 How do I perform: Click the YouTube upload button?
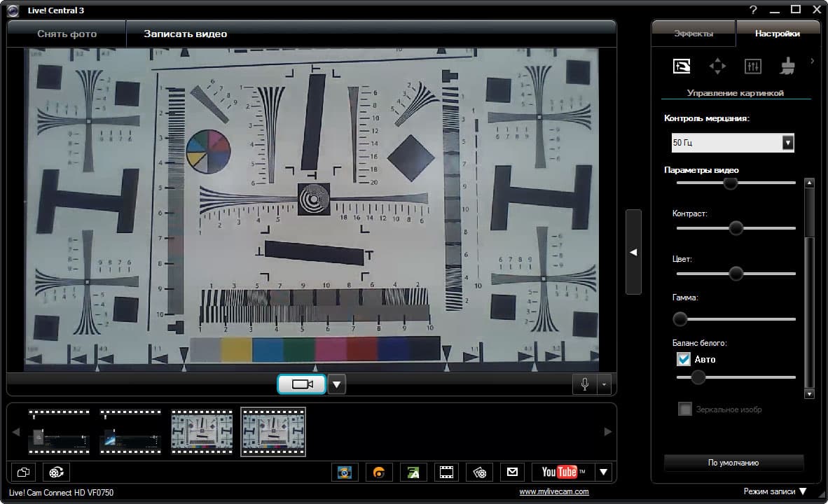563,472
